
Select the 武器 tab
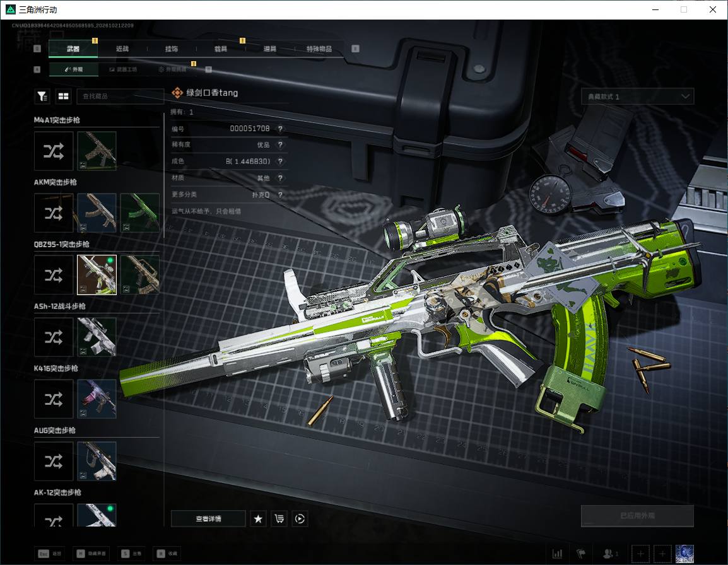point(73,49)
